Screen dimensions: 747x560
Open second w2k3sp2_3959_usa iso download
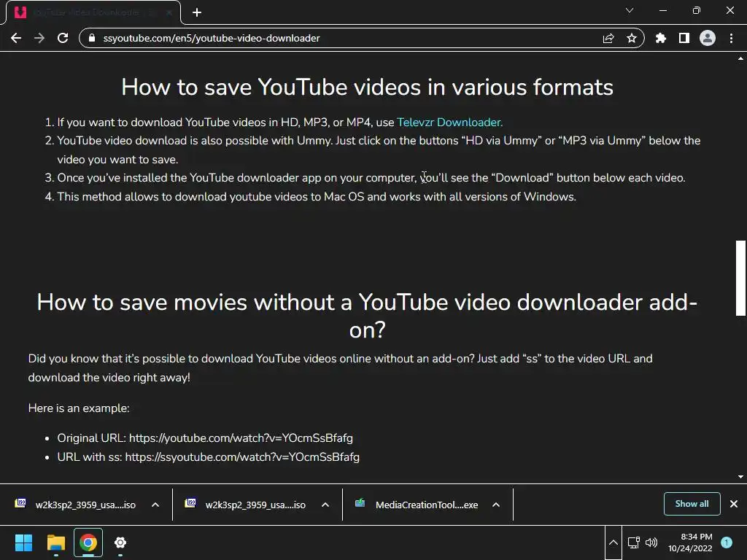pyautogui.click(x=247, y=505)
